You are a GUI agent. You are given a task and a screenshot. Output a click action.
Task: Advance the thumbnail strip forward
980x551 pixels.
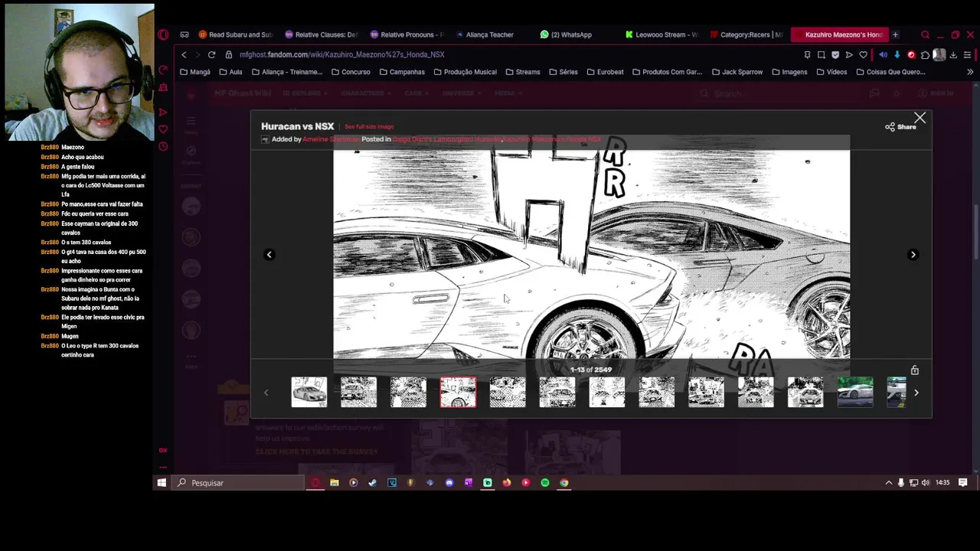tap(916, 393)
